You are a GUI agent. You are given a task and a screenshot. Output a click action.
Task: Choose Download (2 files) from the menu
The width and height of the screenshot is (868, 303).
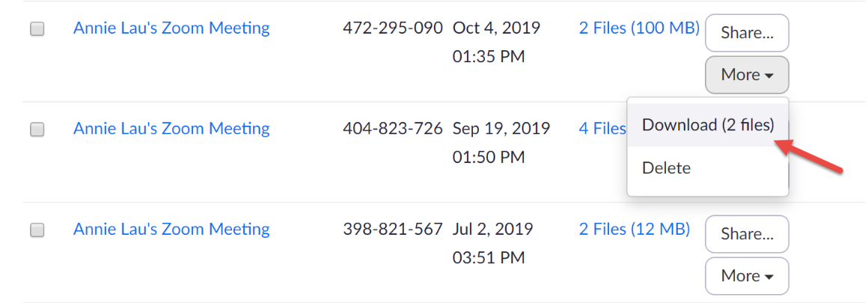point(707,125)
